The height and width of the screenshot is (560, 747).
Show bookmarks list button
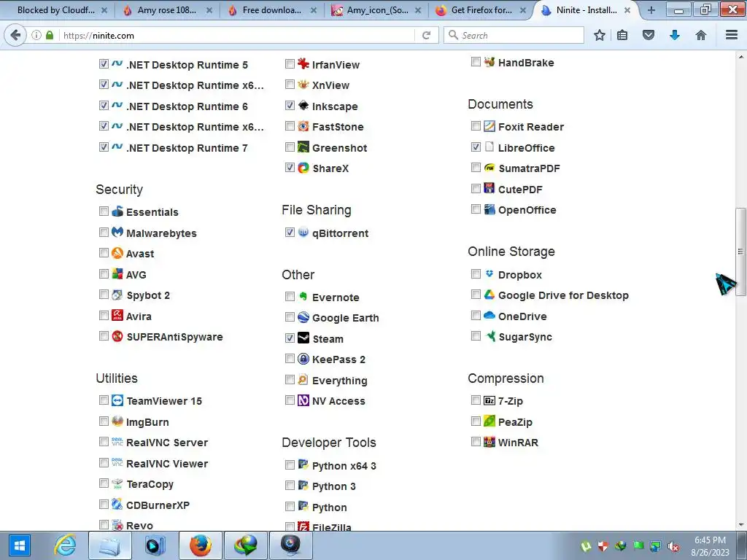pyautogui.click(x=622, y=35)
